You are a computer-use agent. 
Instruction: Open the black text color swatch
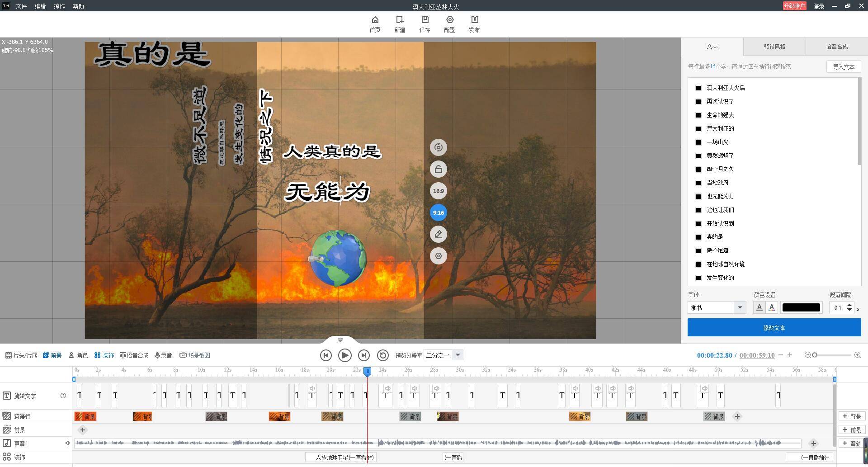pyautogui.click(x=801, y=307)
